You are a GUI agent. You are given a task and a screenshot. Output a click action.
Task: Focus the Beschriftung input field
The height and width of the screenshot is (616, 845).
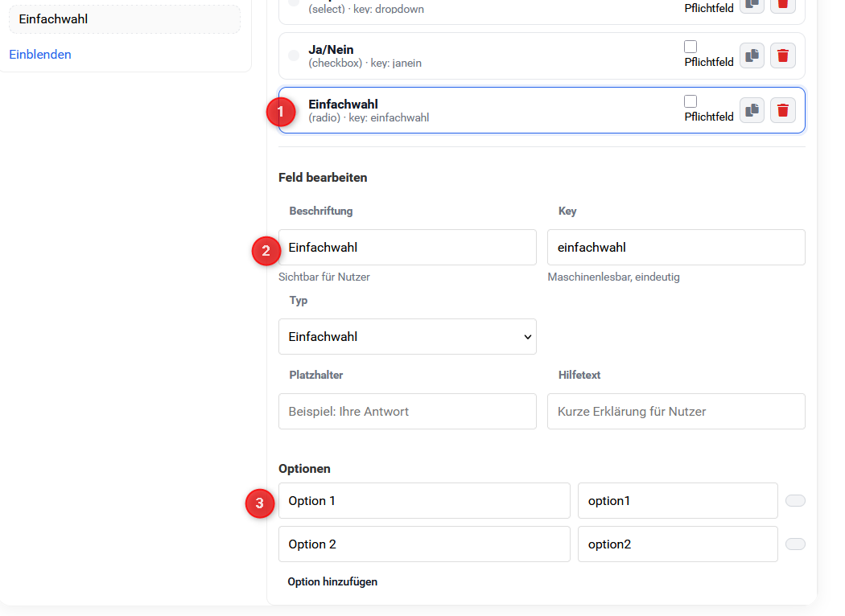407,248
